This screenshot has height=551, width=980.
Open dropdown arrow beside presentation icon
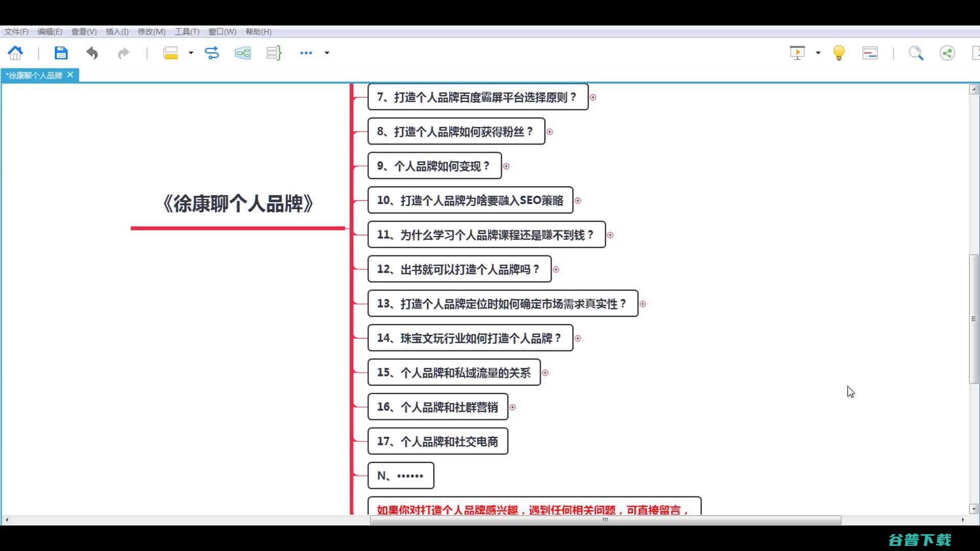point(818,53)
